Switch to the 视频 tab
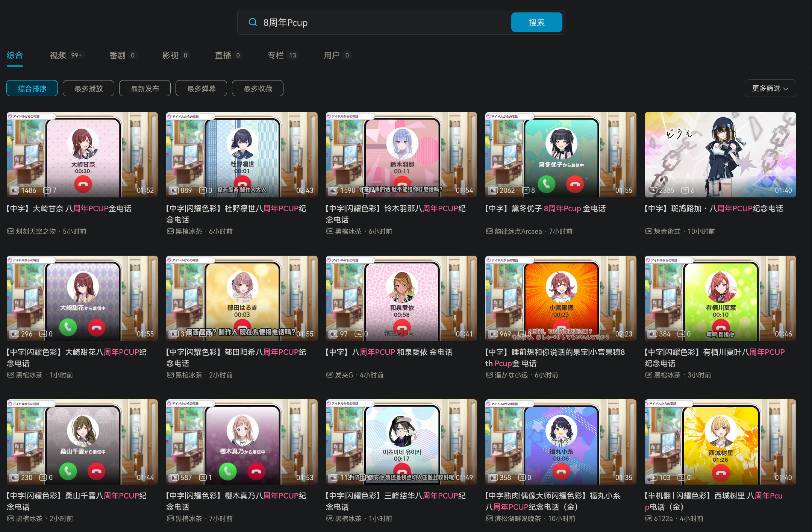The width and height of the screenshot is (812, 532). pos(58,55)
